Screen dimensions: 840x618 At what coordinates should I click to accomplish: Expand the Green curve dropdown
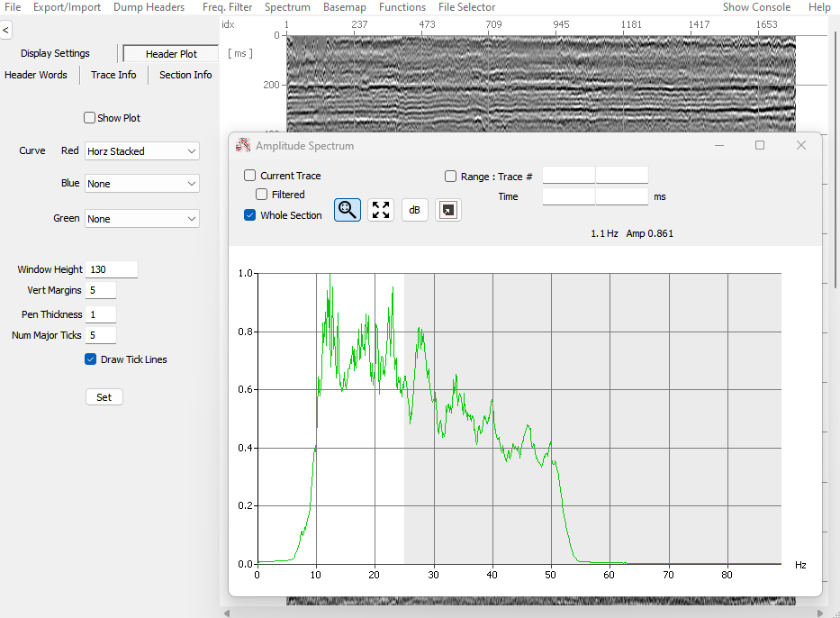[x=142, y=219]
